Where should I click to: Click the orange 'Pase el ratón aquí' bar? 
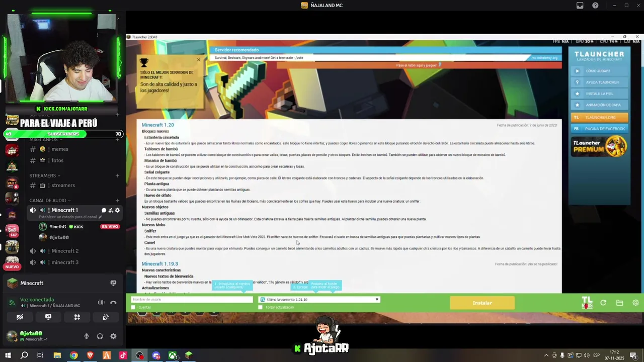tap(418, 65)
